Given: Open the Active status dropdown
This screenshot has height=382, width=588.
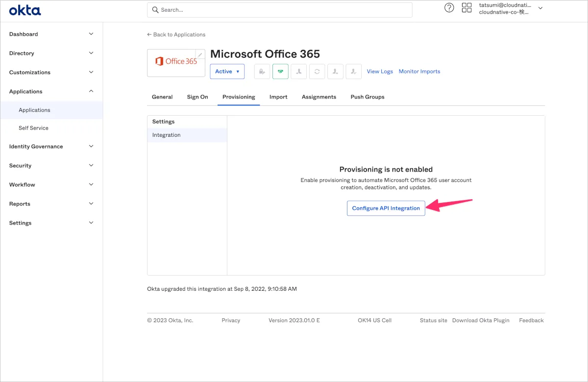Looking at the screenshot, I should click(227, 72).
